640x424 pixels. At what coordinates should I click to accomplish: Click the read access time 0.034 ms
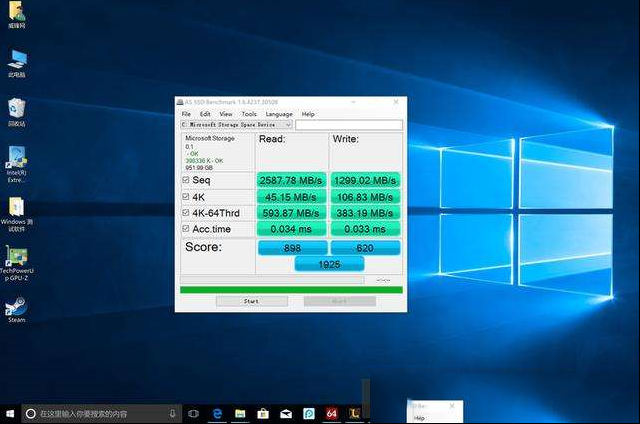(291, 229)
